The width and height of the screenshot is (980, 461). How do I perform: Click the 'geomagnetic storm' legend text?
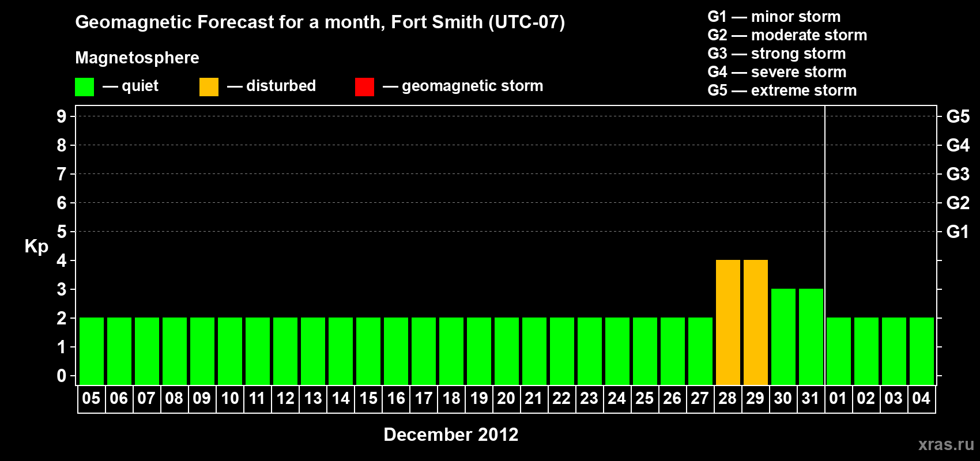point(473,86)
